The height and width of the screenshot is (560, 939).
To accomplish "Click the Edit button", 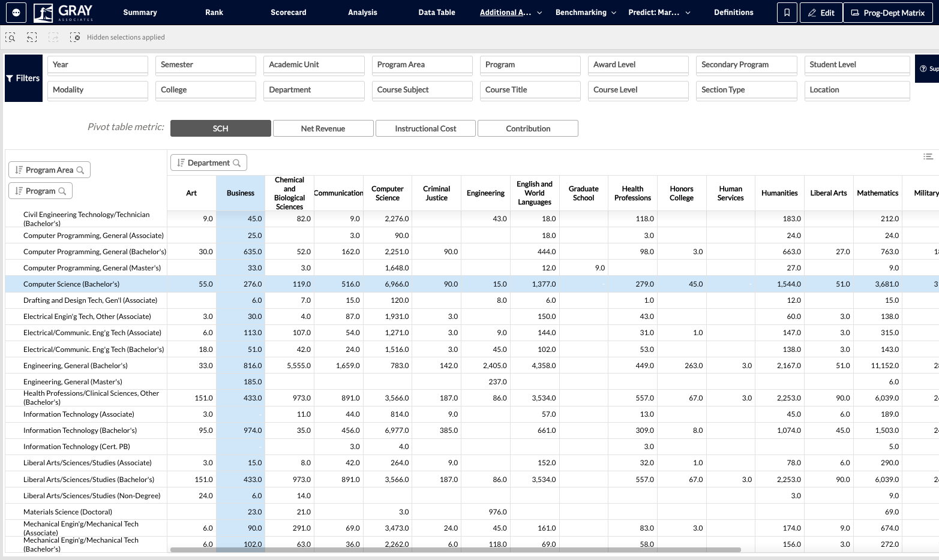I will pos(821,13).
